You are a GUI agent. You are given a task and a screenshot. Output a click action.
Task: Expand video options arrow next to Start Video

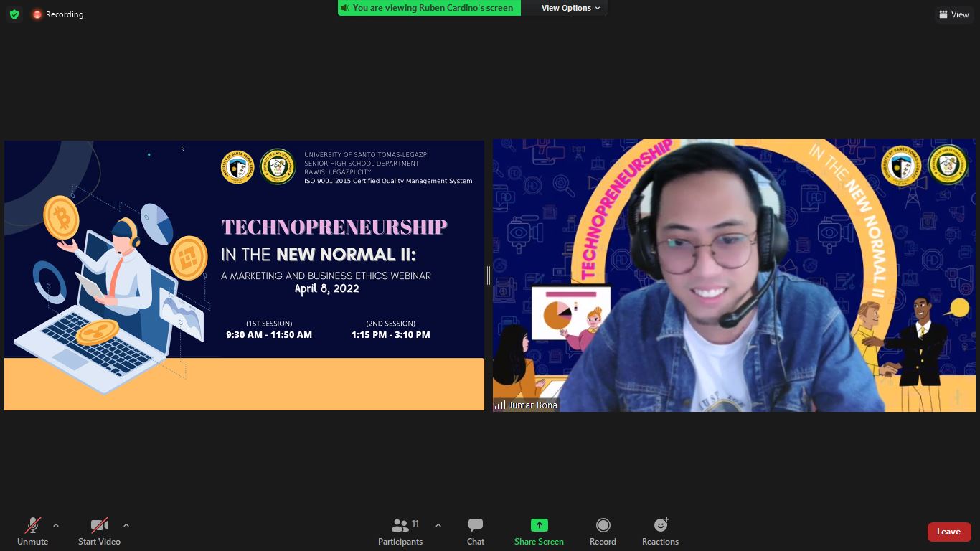click(x=126, y=525)
